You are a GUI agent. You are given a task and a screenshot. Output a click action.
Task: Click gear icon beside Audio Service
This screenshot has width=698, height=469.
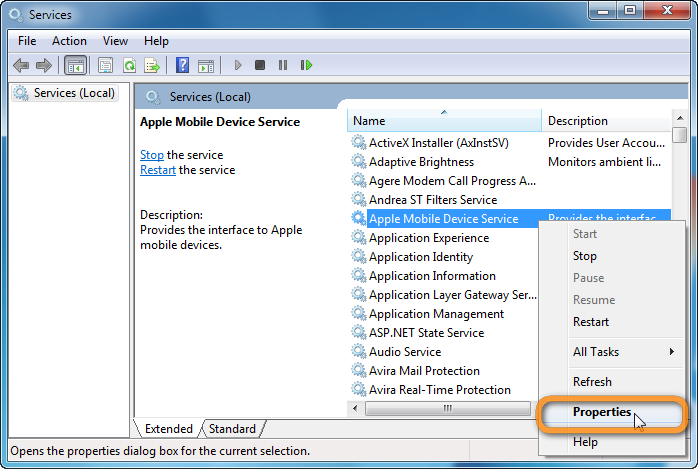coord(359,352)
